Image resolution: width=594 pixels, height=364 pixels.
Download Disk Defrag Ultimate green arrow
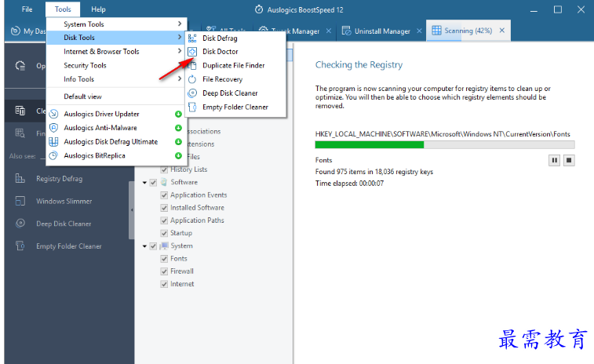click(178, 142)
